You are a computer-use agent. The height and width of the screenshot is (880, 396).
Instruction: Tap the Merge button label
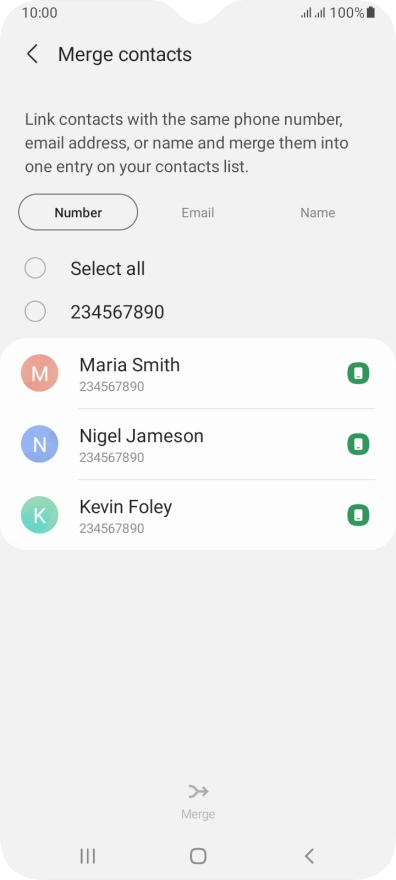pyautogui.click(x=198, y=814)
